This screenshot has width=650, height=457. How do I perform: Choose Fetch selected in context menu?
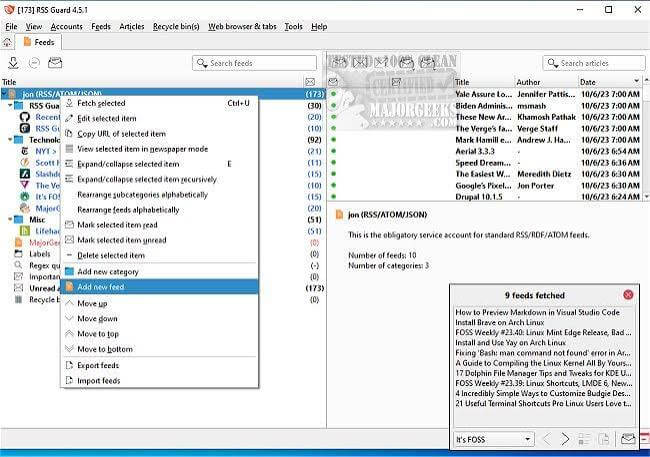pos(160,103)
